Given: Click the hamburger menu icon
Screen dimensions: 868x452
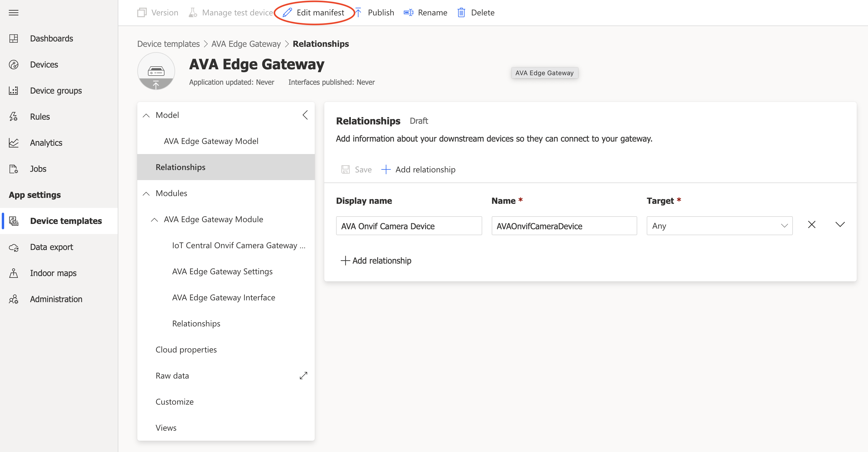Looking at the screenshot, I should [x=14, y=13].
